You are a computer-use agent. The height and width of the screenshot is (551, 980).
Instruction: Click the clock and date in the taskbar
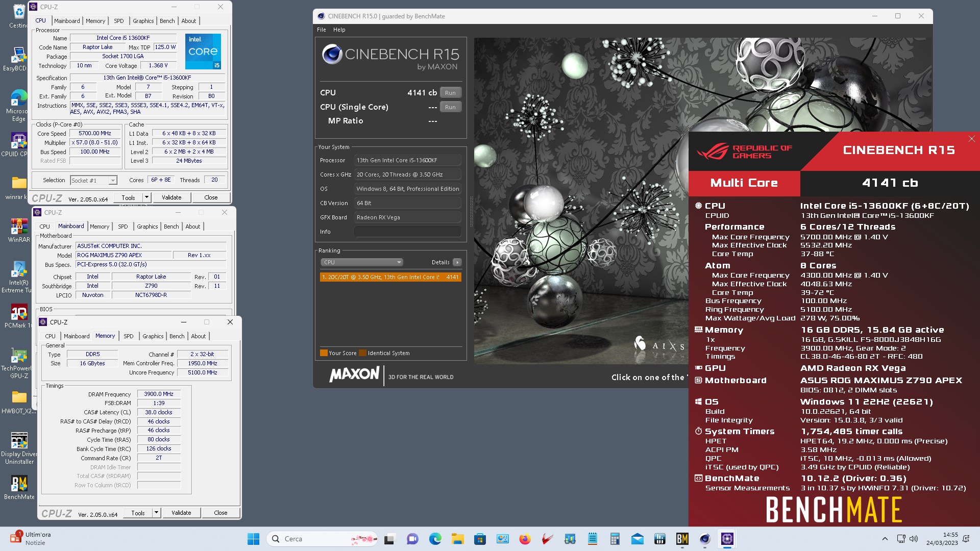point(942,539)
